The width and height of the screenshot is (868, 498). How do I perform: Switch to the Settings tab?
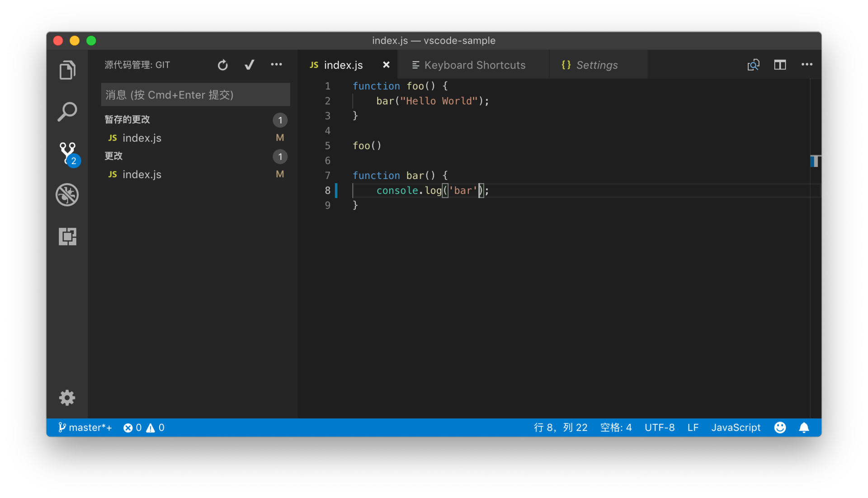click(596, 65)
